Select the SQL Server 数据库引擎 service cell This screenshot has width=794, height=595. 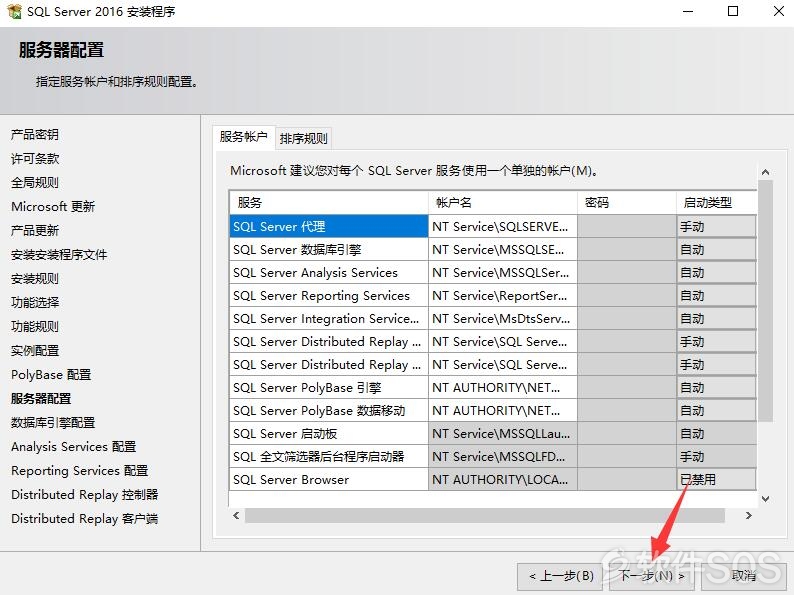pyautogui.click(x=329, y=250)
